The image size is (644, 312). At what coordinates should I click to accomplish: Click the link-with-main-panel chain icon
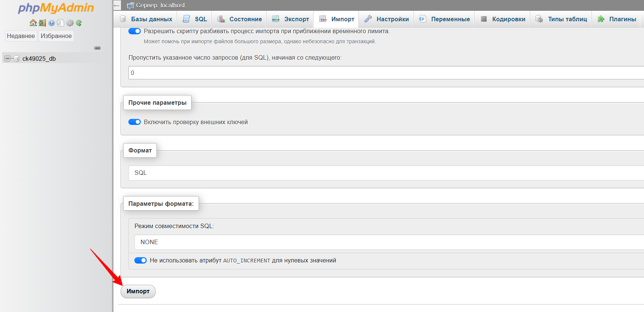tap(97, 48)
